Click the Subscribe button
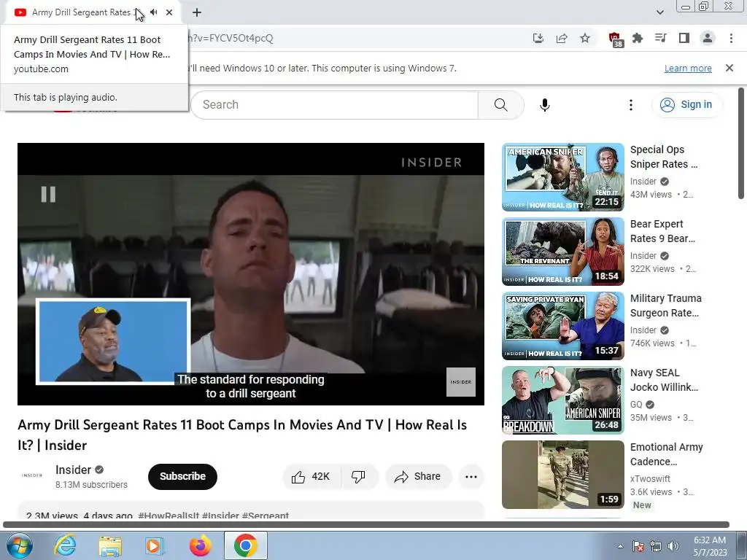Viewport: 747px width, 560px height. point(182,476)
